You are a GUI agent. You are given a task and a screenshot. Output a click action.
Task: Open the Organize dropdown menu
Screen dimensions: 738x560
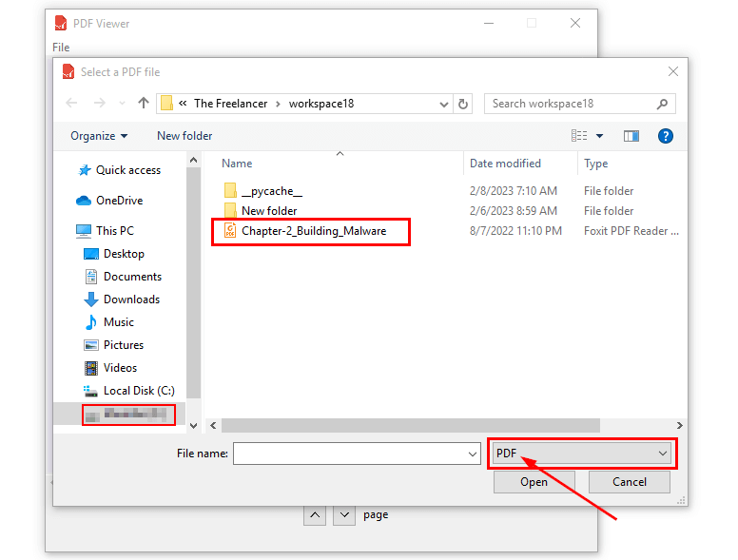point(99,136)
